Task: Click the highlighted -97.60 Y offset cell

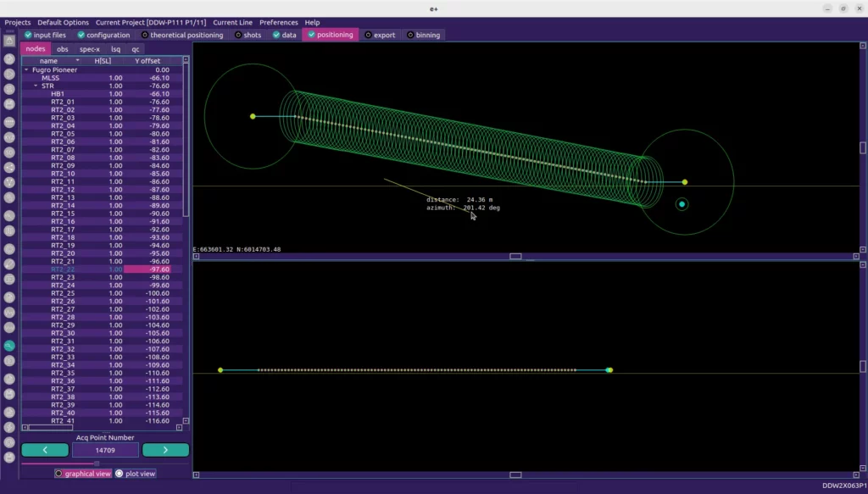Action: (x=147, y=269)
